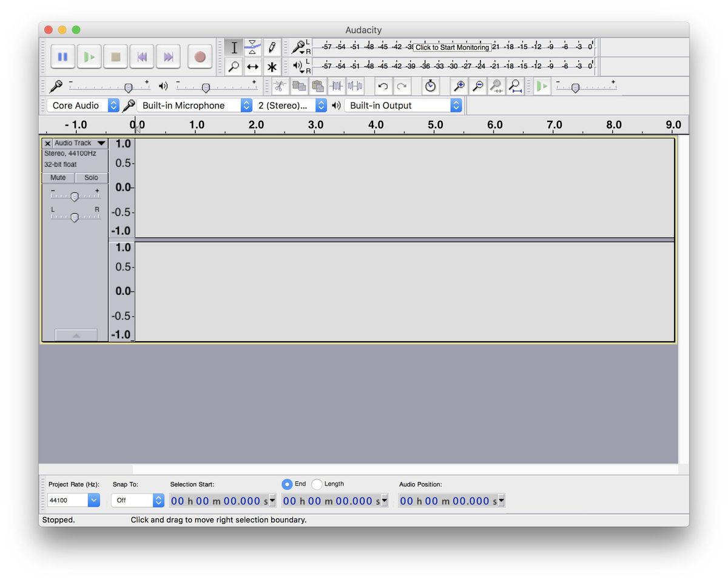Activate the Zoom tool
The height and width of the screenshot is (582, 728).
tap(234, 67)
